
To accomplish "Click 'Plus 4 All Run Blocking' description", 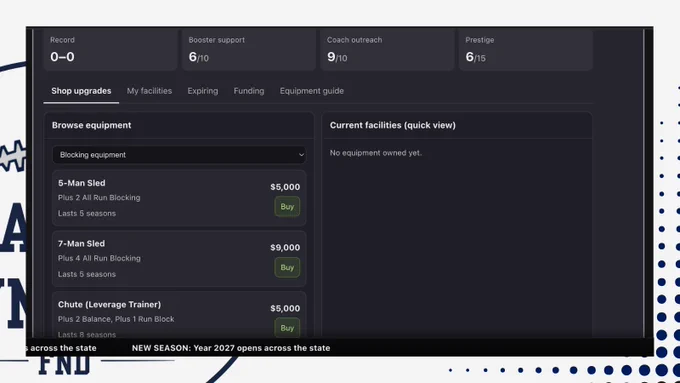I will click(x=99, y=259).
